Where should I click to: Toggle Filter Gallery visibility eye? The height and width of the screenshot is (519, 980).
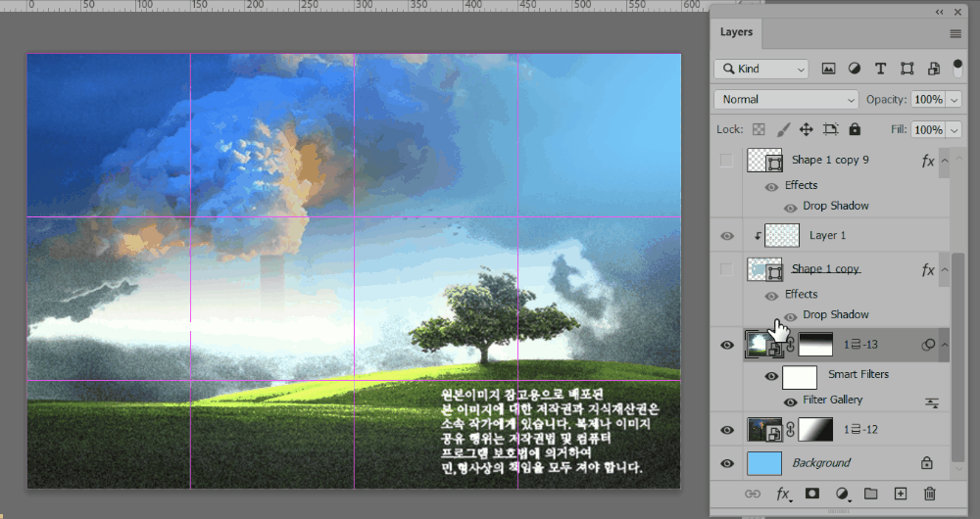[x=790, y=402]
